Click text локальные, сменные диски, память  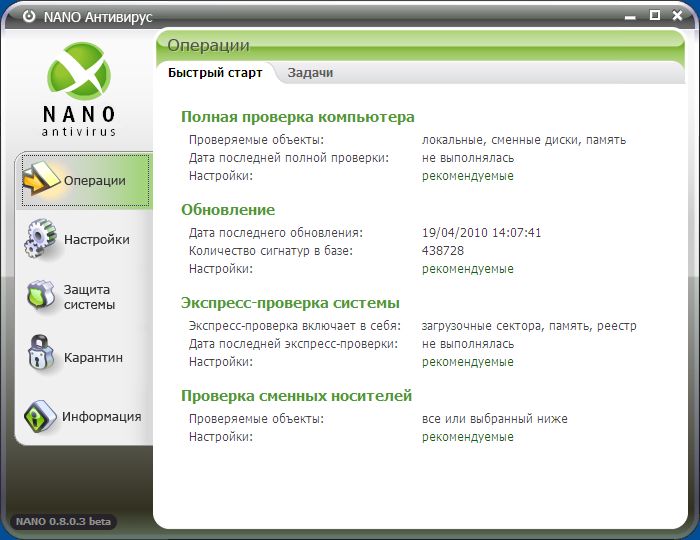tap(524, 140)
